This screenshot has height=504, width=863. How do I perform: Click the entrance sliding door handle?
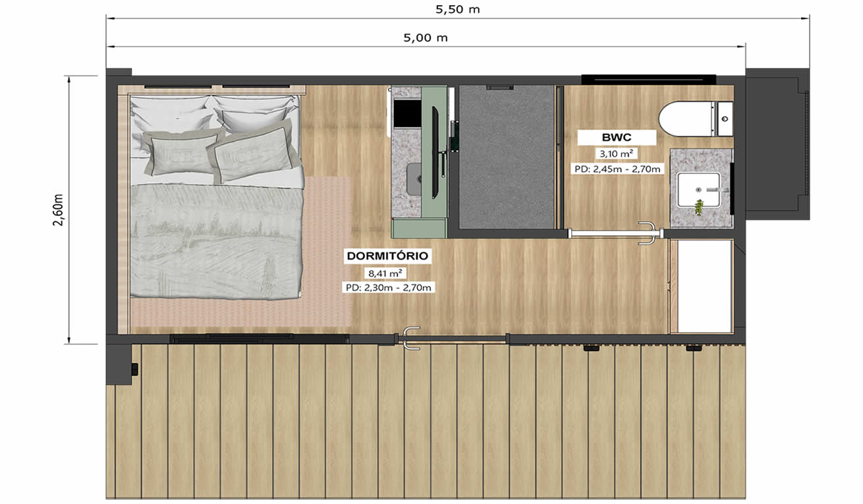click(411, 339)
